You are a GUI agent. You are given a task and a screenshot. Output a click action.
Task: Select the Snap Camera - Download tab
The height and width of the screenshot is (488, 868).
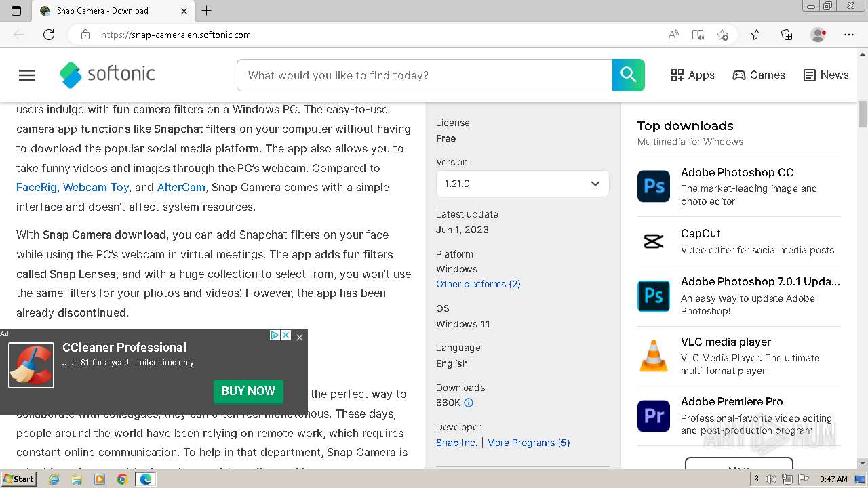(112, 11)
